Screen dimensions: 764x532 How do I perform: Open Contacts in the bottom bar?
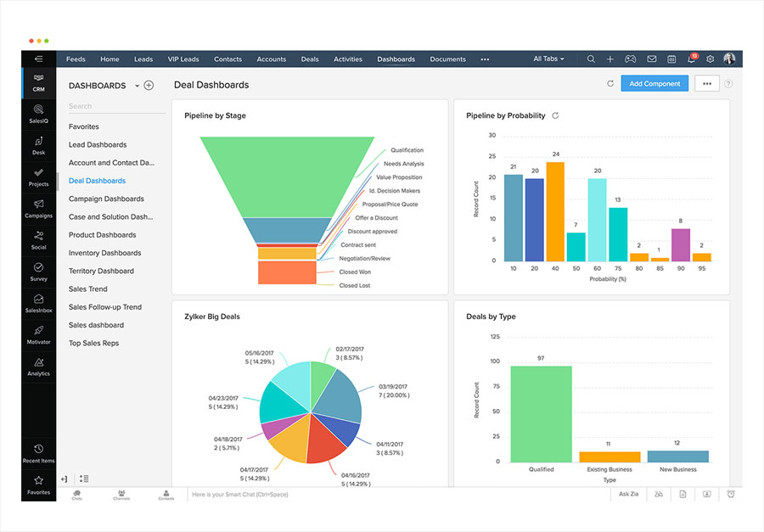coord(166,495)
